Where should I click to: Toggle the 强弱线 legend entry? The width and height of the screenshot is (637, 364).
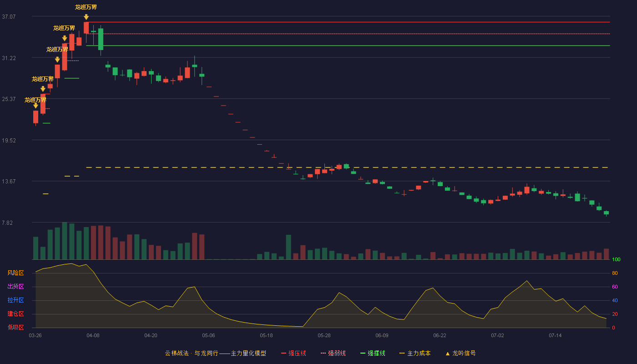pos(333,353)
